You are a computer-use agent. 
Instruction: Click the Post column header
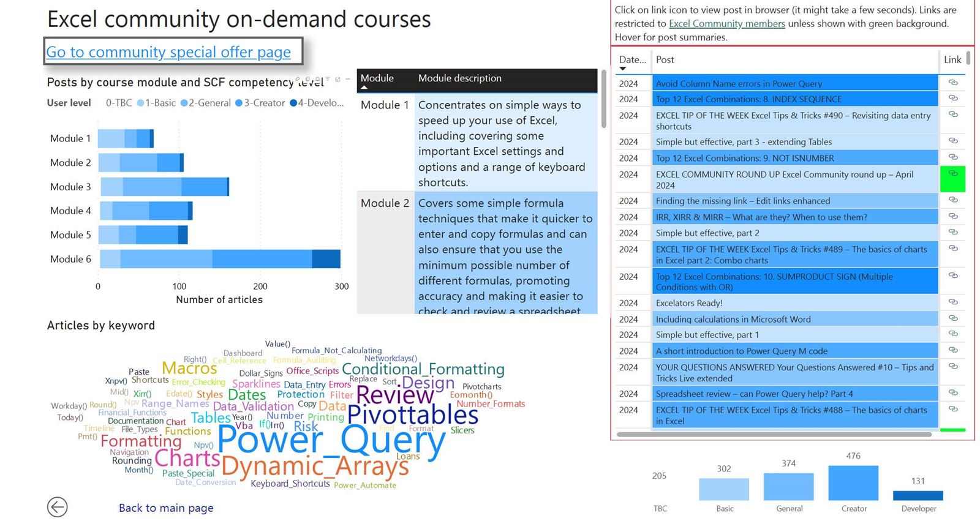coord(665,60)
